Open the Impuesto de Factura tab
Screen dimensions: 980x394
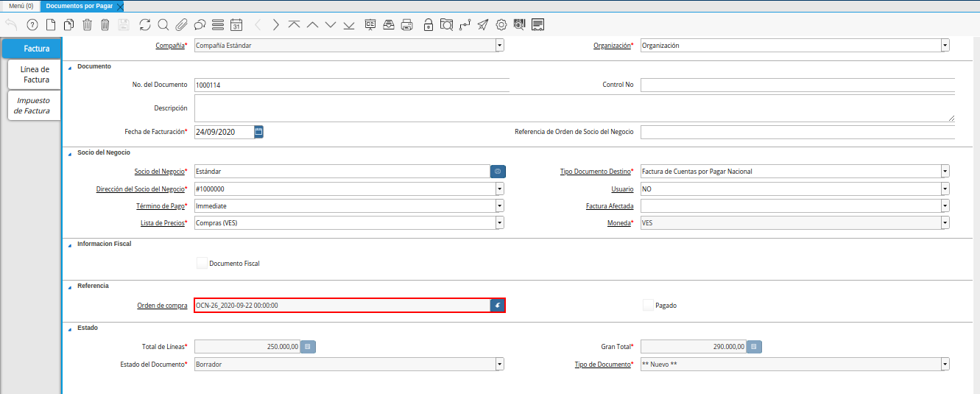click(x=33, y=105)
